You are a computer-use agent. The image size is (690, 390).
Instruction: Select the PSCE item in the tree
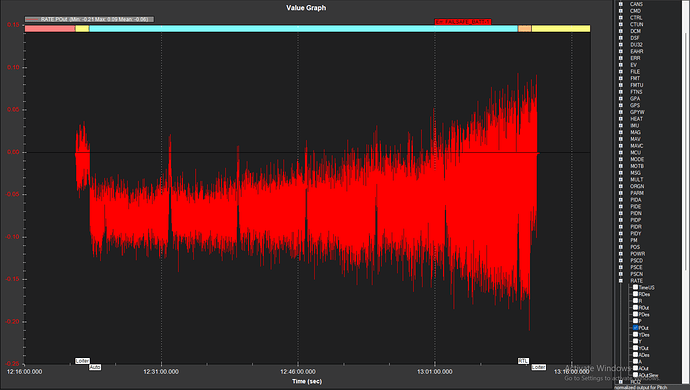pyautogui.click(x=636, y=267)
